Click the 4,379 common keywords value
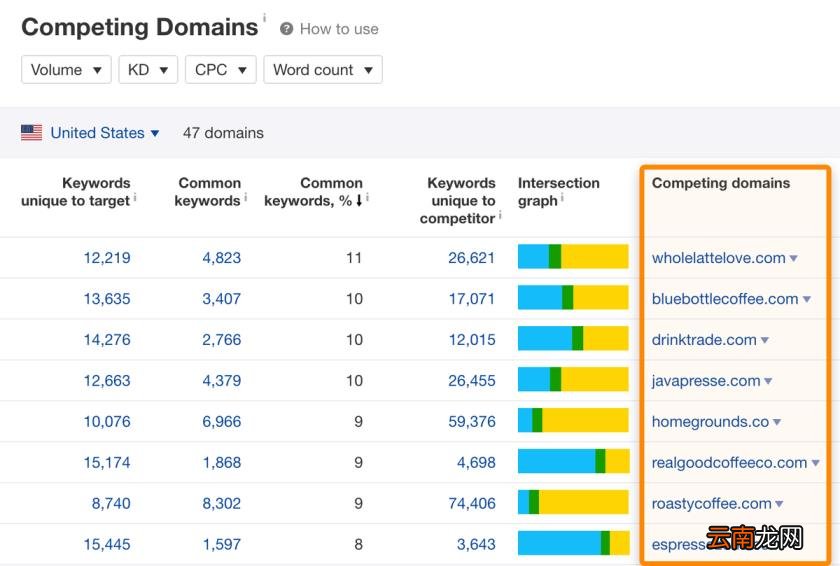Viewport: 840px width, 566px height. (221, 381)
